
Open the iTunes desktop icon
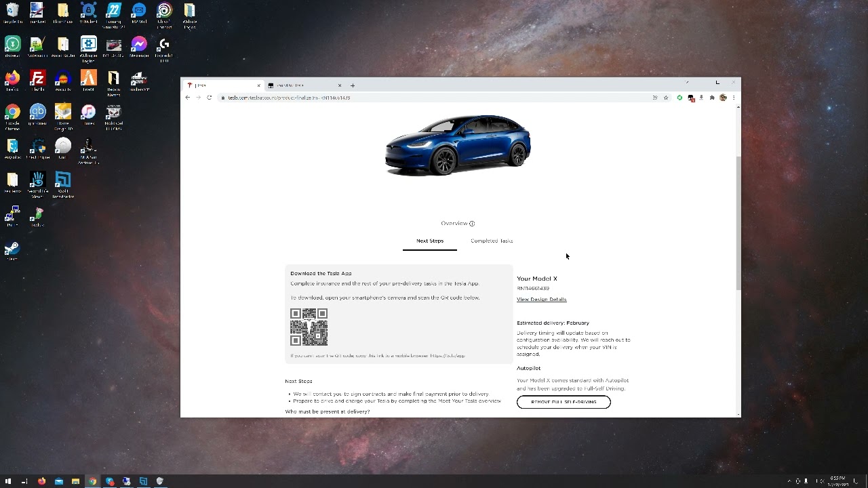coord(88,115)
